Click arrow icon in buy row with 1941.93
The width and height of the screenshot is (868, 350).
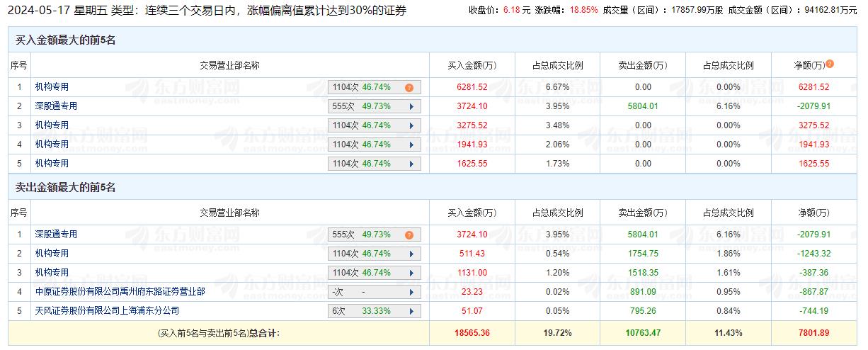[x=411, y=145]
